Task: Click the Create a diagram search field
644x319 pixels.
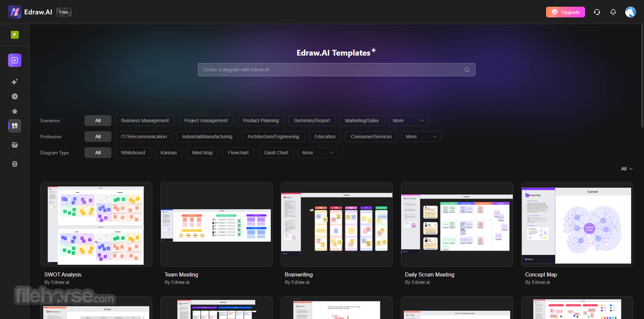Action: click(x=337, y=70)
